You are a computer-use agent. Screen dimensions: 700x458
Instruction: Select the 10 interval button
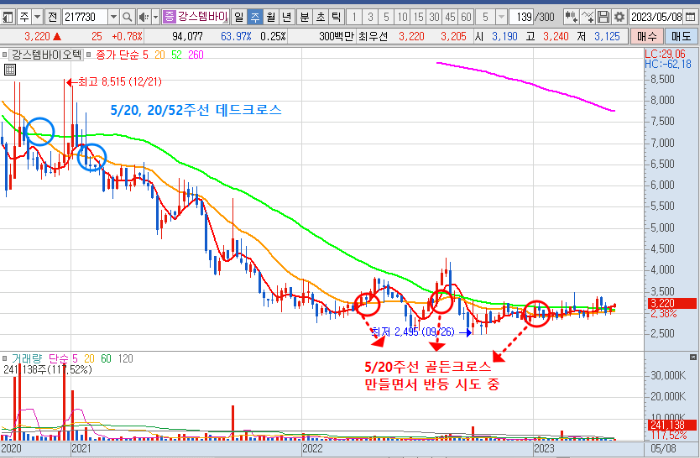[x=402, y=17]
